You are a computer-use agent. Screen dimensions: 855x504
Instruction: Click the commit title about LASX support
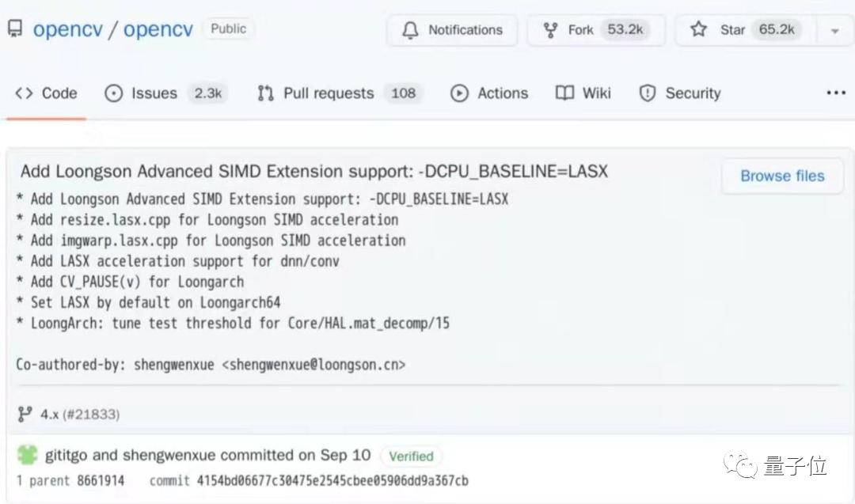[314, 172]
